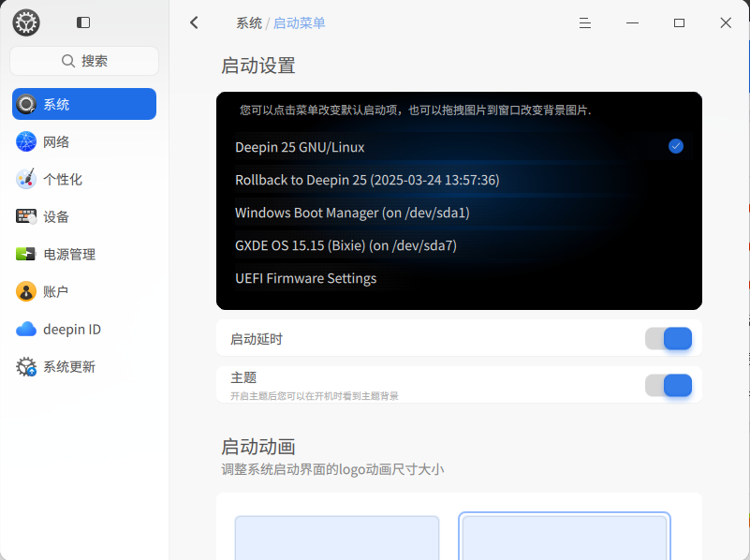Click the Accounts (账户) user icon
This screenshot has width=750, height=560.
point(26,291)
